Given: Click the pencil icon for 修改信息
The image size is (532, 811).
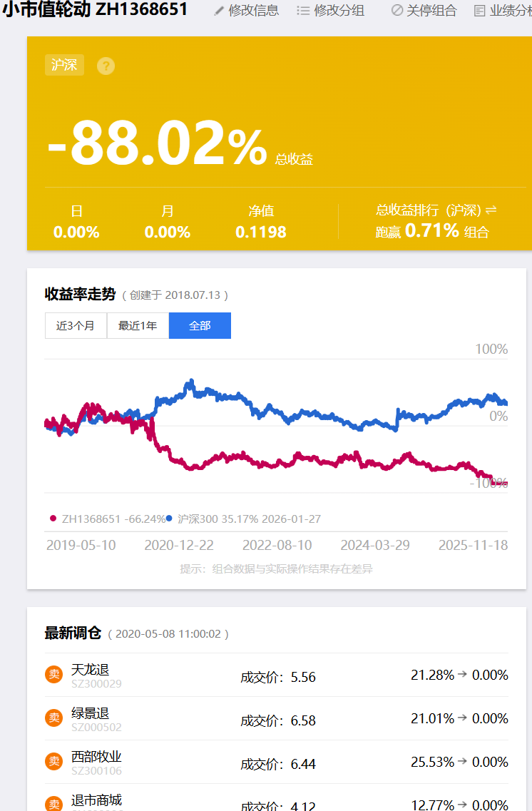Looking at the screenshot, I should (219, 11).
